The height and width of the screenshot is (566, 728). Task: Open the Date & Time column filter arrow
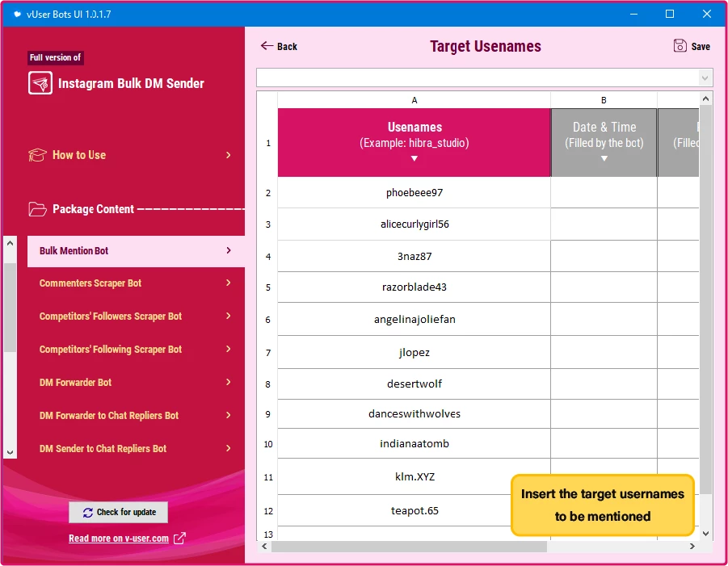[604, 159]
